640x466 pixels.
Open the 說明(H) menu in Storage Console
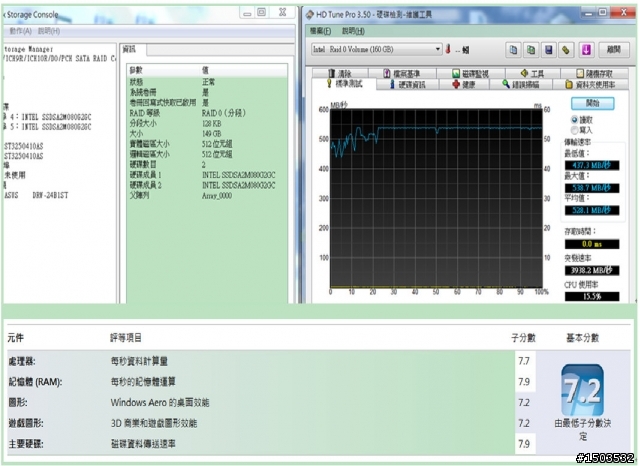(49, 31)
